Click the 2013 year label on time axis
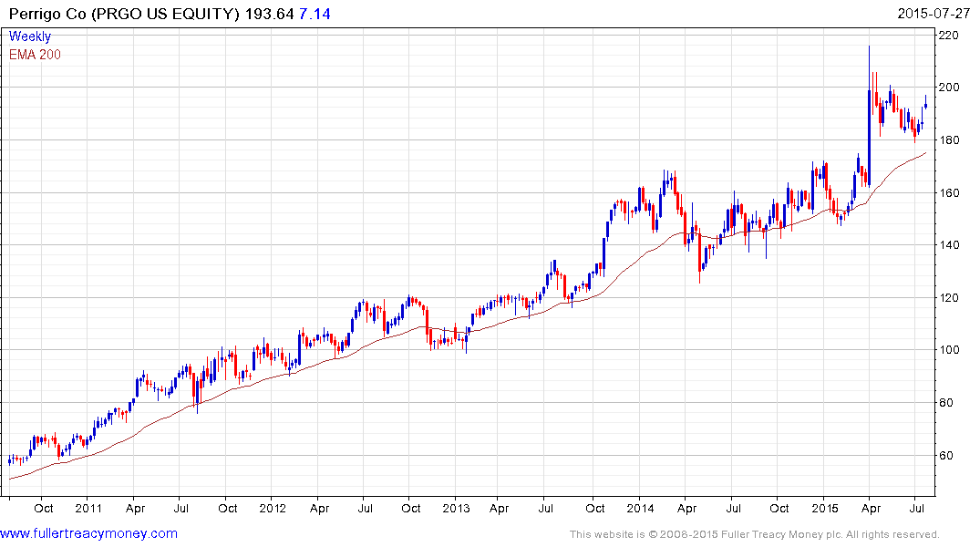This screenshot has height=547, width=980. tap(456, 508)
